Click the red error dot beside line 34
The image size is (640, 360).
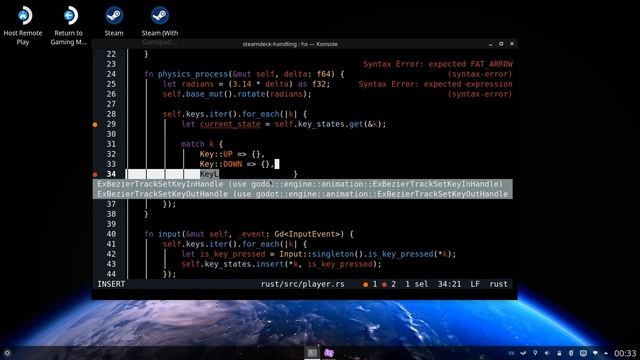pyautogui.click(x=95, y=174)
